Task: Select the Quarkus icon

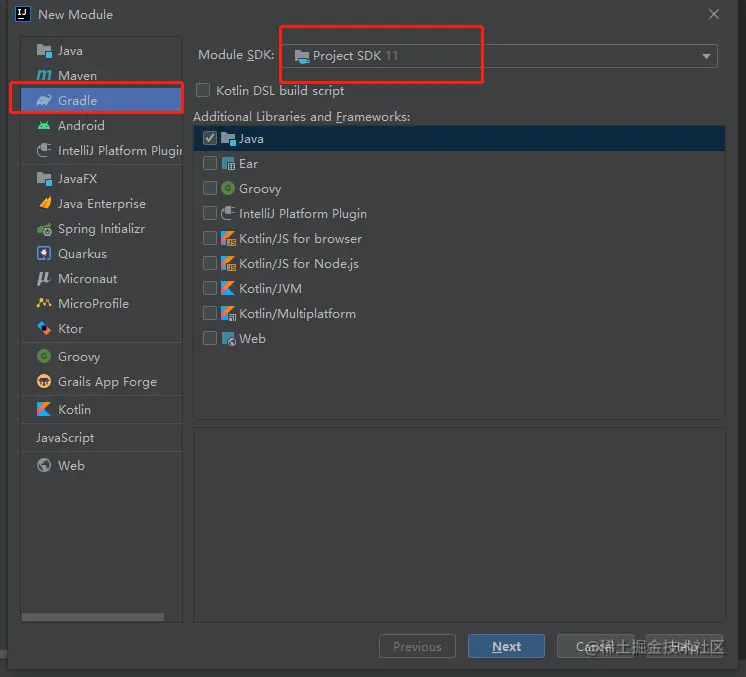Action: pos(44,253)
